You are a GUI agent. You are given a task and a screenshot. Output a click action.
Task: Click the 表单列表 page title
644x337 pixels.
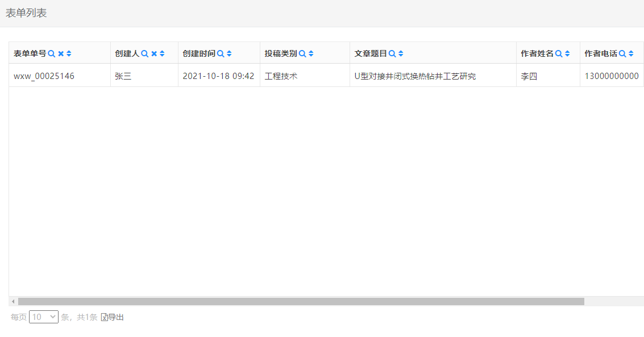26,13
